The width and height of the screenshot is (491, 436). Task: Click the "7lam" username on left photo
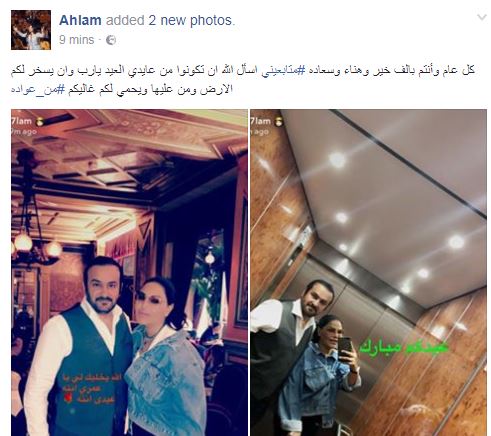[x=22, y=121]
